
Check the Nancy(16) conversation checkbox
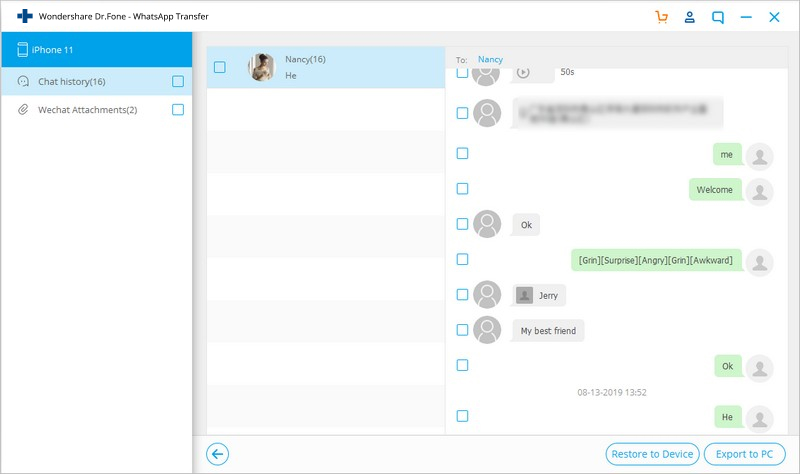point(219,67)
